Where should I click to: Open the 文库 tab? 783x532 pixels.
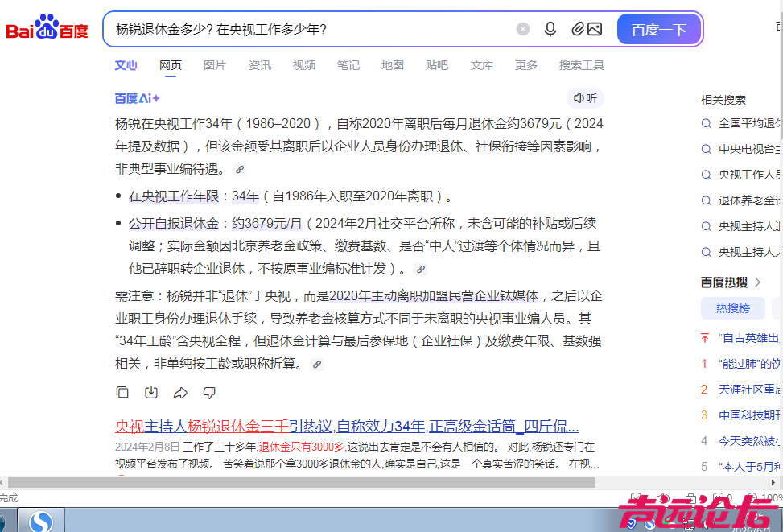pos(482,65)
